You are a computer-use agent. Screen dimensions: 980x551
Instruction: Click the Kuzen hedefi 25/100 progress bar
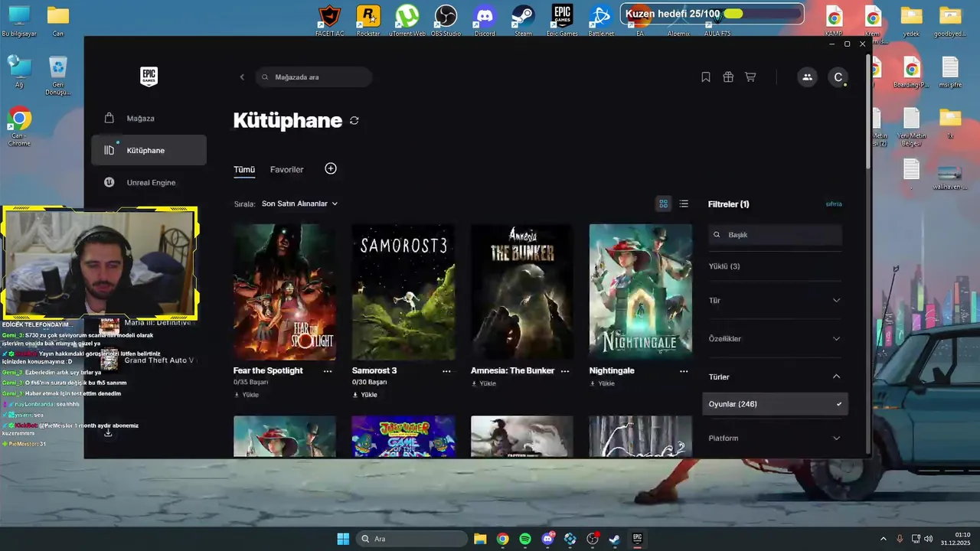pyautogui.click(x=712, y=14)
